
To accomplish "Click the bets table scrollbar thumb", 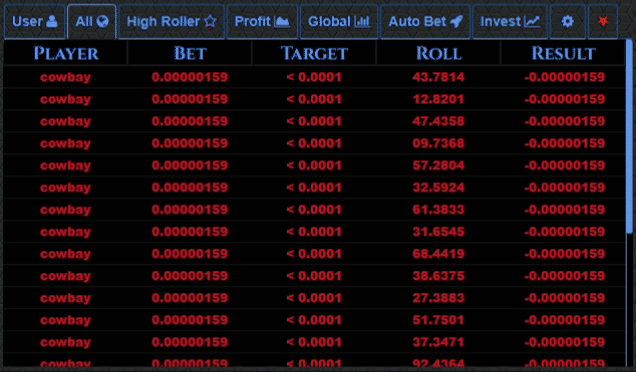I will 630,136.
